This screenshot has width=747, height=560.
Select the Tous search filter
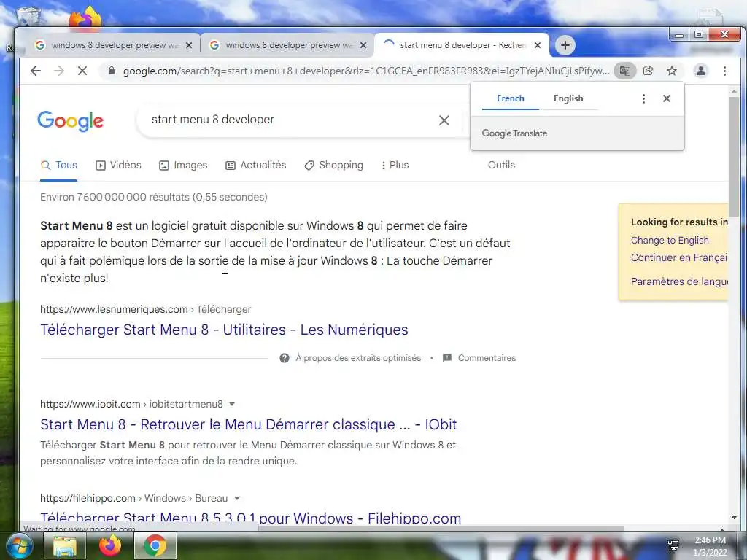(59, 166)
